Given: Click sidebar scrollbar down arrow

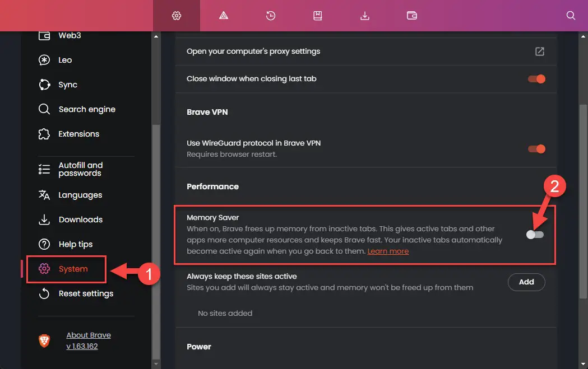Looking at the screenshot, I should (x=156, y=364).
